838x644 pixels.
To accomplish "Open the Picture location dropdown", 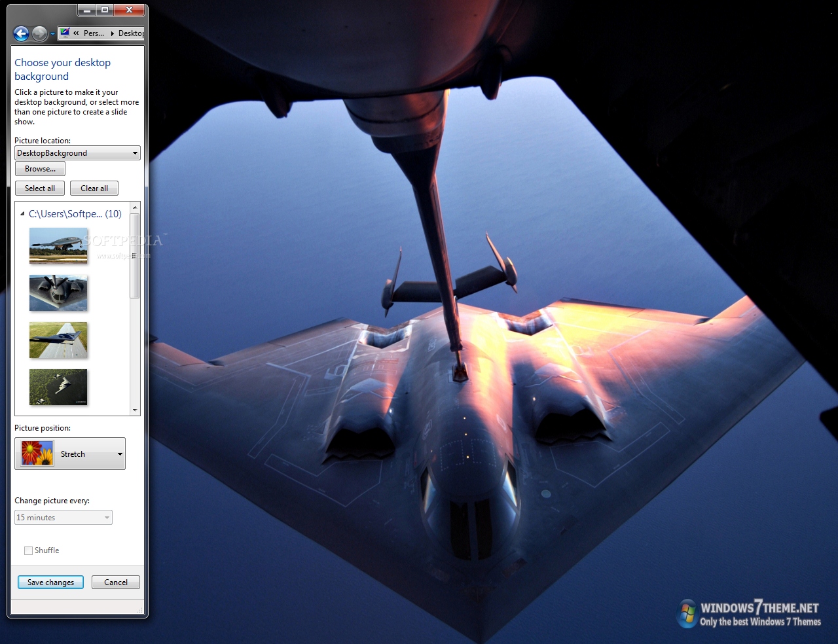I will click(77, 153).
